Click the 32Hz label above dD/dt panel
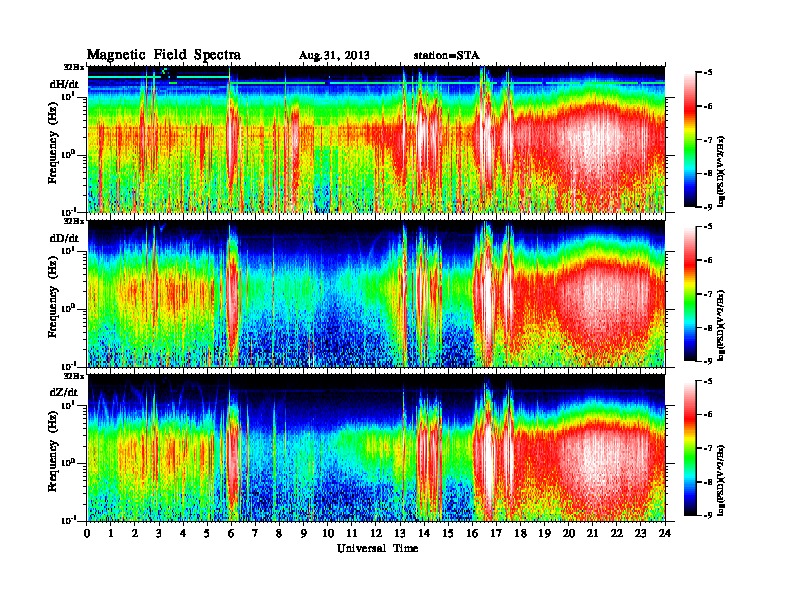 pyautogui.click(x=74, y=221)
